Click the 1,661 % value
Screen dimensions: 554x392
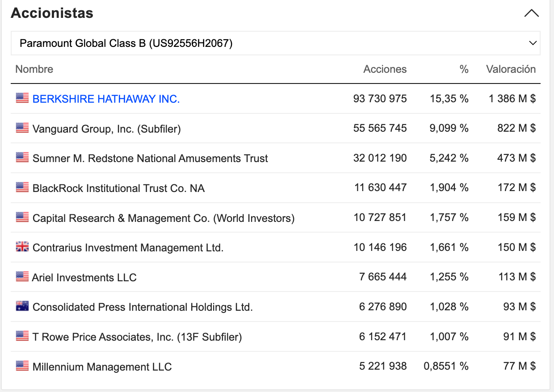pos(449,247)
